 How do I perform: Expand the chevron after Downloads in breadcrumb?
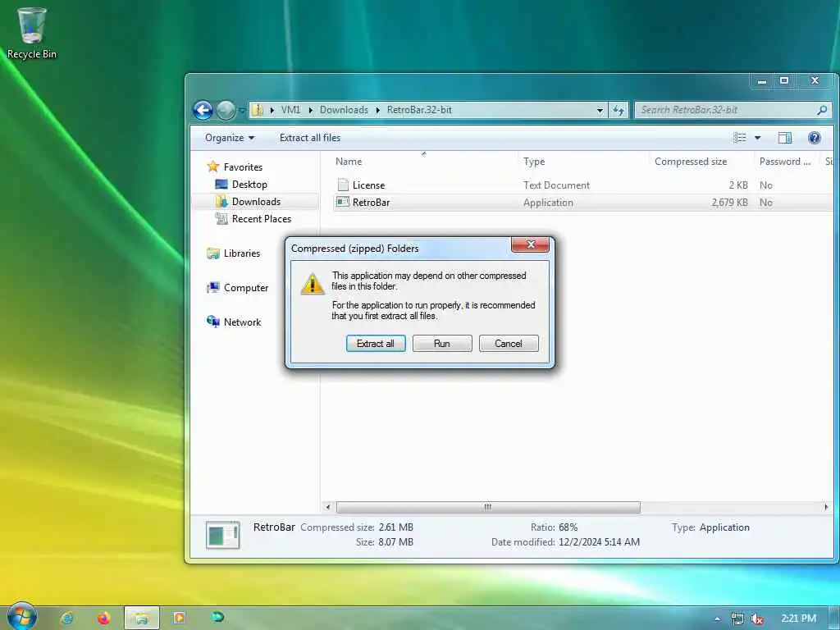[377, 110]
